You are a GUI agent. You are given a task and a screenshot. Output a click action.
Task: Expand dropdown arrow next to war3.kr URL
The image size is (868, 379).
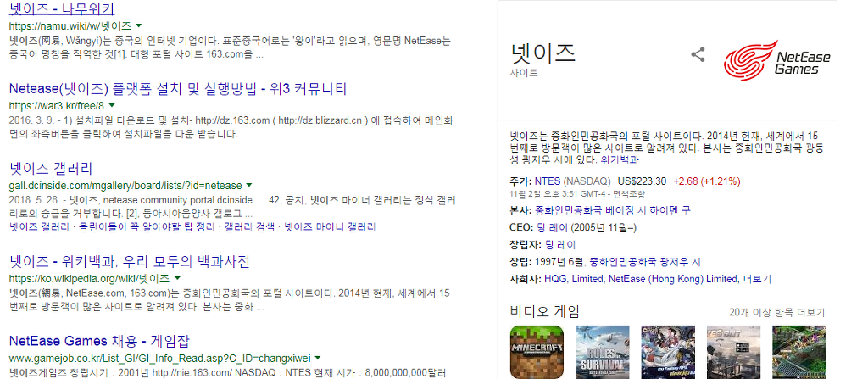tap(111, 105)
